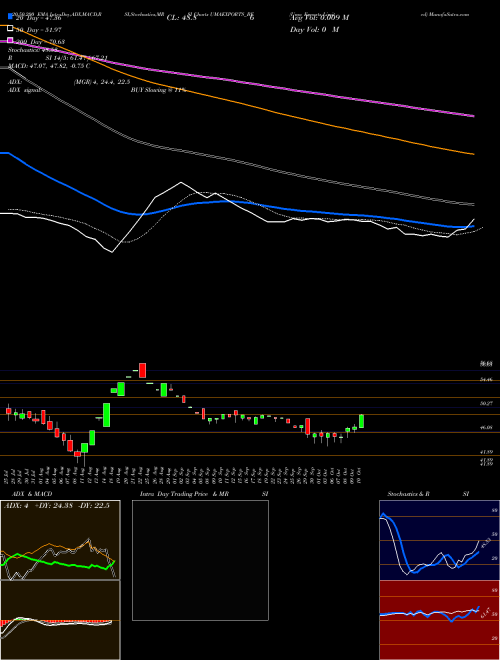Click the empty Intra Day Trading Price chart box

click(200, 560)
